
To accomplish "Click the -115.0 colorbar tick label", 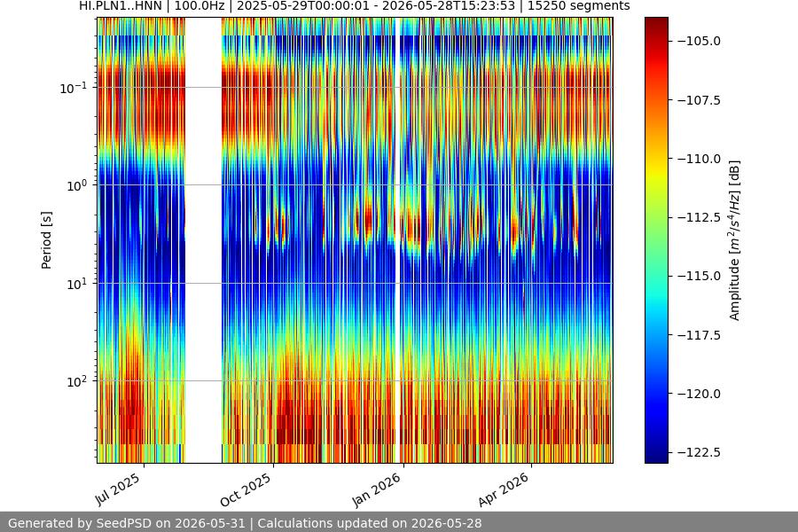I will (x=700, y=276).
